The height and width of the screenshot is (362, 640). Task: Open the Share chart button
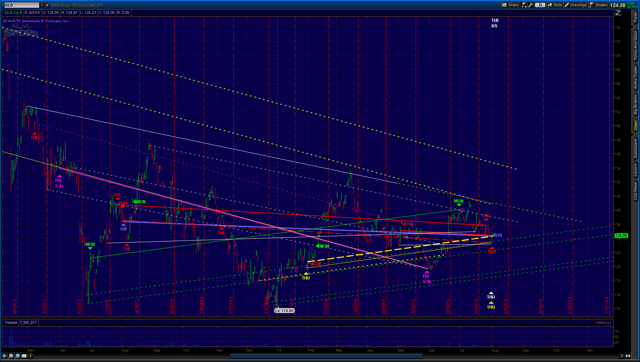tap(511, 5)
